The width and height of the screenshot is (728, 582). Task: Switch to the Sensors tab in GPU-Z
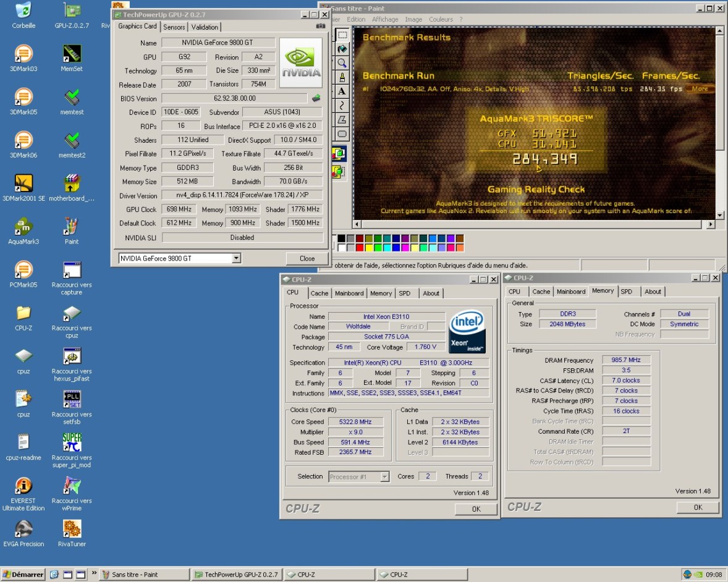[174, 27]
